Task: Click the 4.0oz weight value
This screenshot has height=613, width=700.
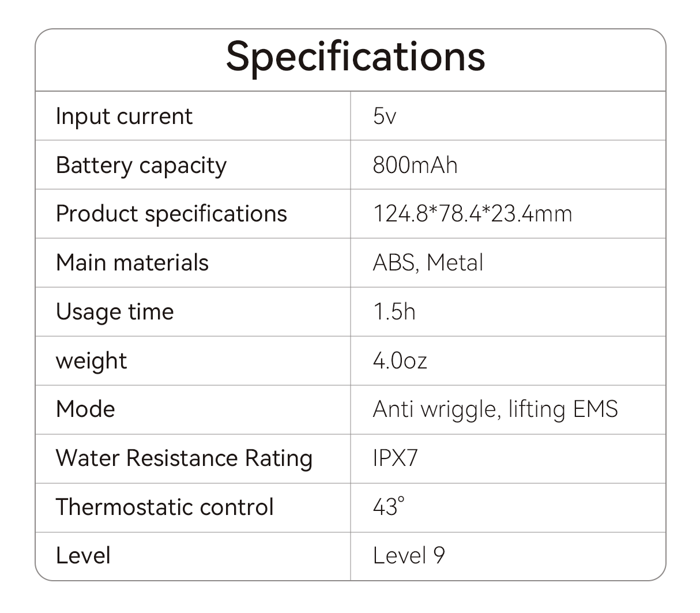Action: [x=400, y=361]
